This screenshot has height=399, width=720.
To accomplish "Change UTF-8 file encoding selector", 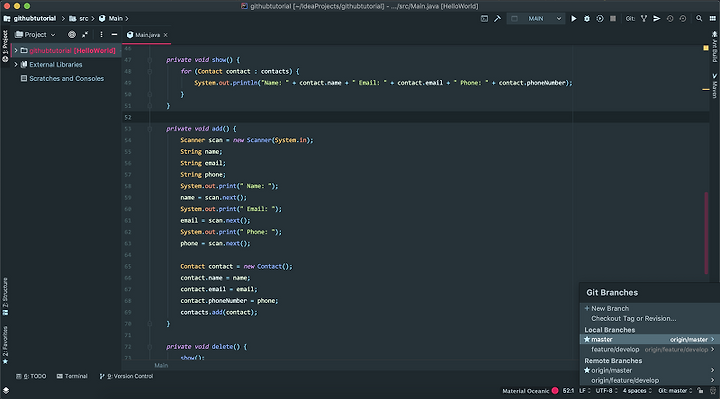I will [607, 391].
